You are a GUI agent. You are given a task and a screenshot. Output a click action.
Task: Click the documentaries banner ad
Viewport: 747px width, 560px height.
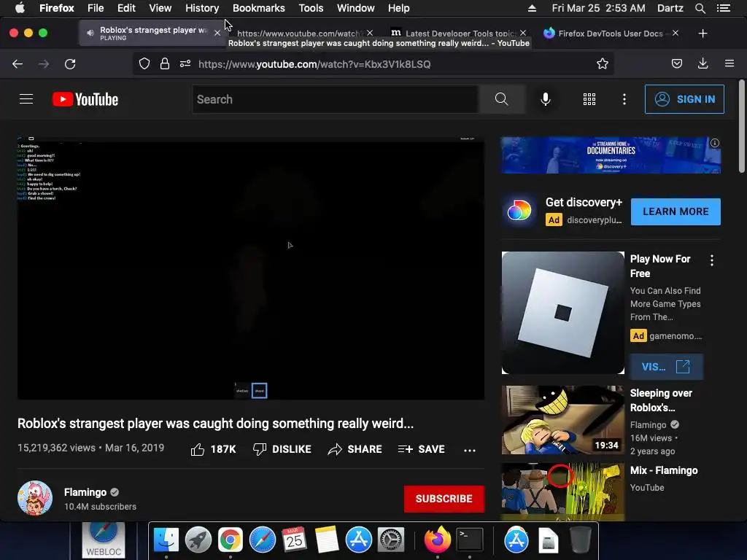pos(611,155)
